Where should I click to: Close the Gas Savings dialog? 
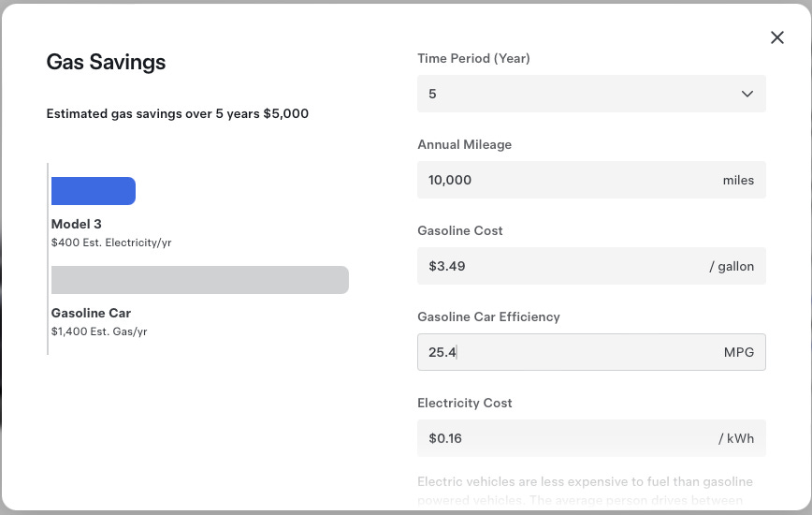click(x=776, y=37)
